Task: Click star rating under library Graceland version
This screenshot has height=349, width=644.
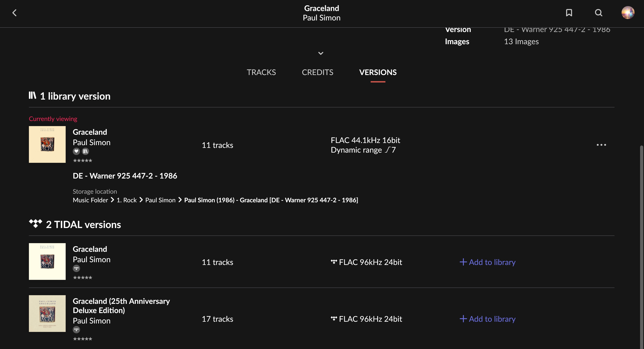Action: pos(83,160)
